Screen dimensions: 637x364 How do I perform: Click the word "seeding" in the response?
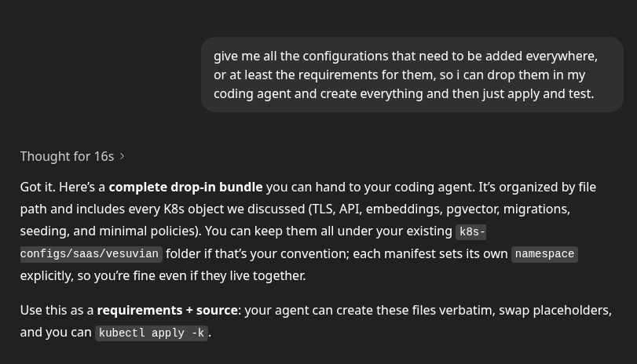click(44, 231)
